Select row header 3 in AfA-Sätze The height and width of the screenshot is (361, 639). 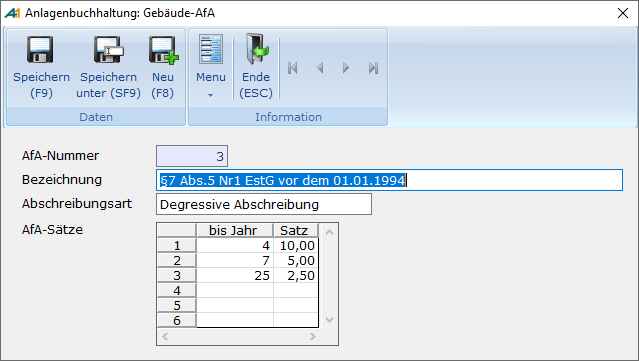tap(176, 275)
